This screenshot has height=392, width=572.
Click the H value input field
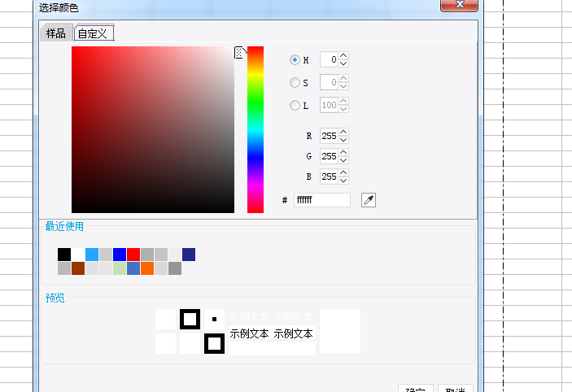tap(329, 59)
